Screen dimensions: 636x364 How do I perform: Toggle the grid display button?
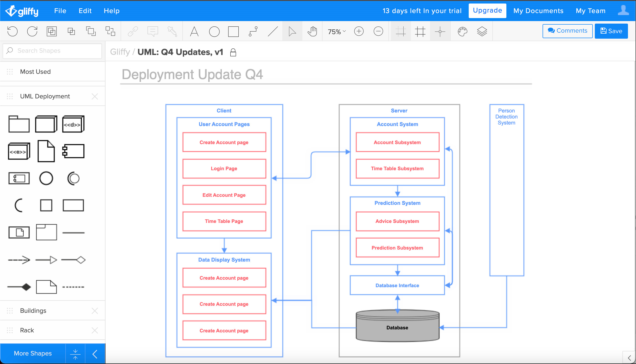(420, 31)
